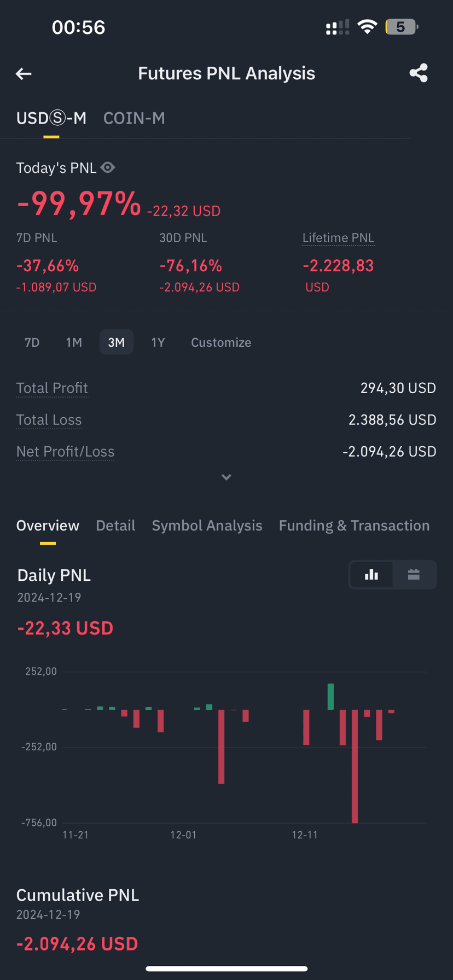Switch Daily PNL to calendar view
Image resolution: width=453 pixels, height=980 pixels.
click(x=414, y=574)
